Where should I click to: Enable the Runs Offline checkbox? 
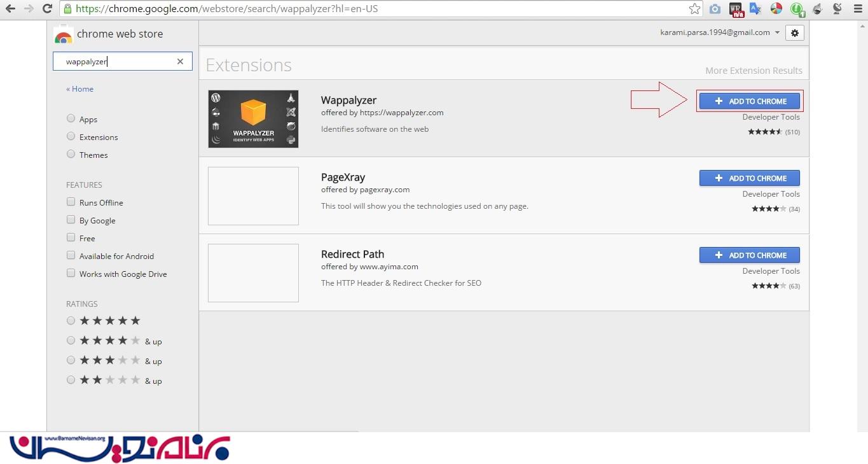71,202
